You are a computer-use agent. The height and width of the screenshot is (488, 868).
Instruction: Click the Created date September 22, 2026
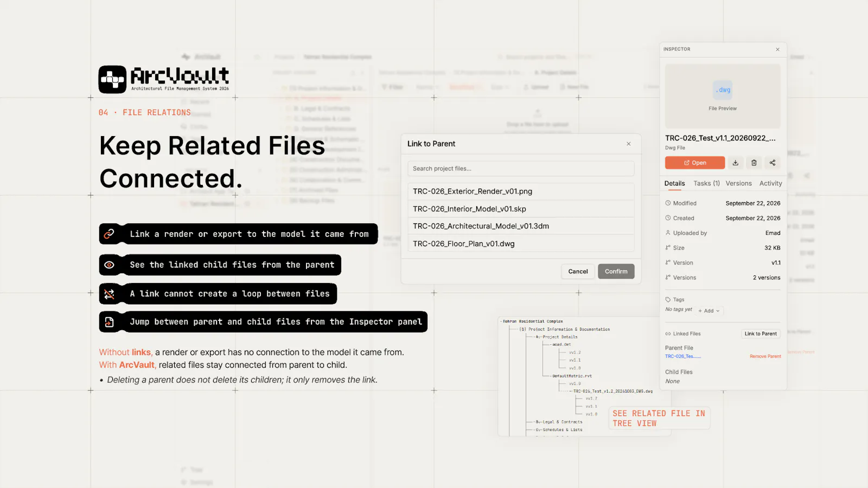click(x=753, y=218)
